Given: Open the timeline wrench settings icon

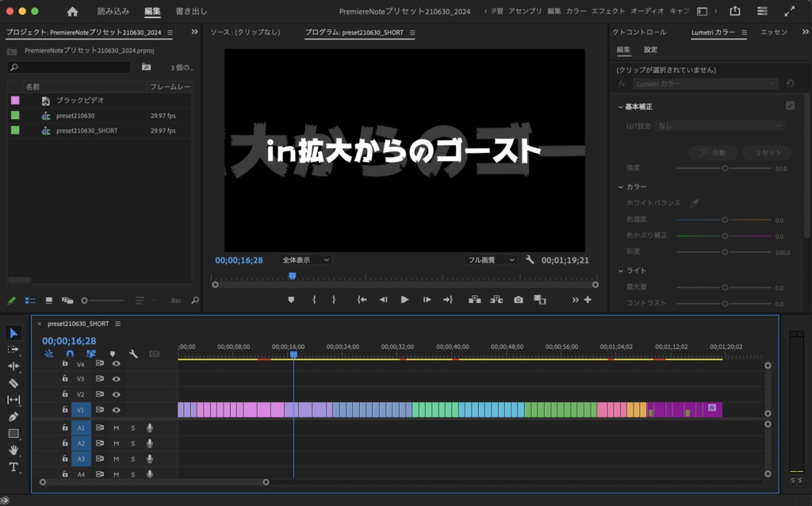Looking at the screenshot, I should [x=132, y=355].
